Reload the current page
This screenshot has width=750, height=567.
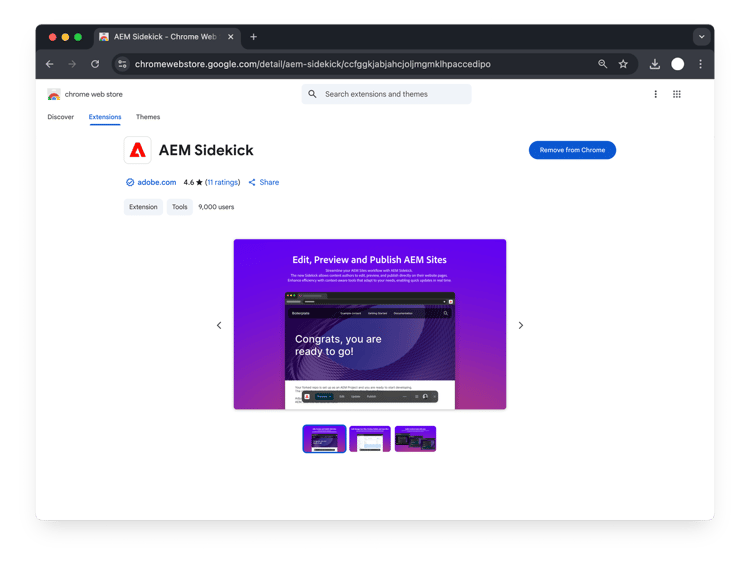pos(95,64)
